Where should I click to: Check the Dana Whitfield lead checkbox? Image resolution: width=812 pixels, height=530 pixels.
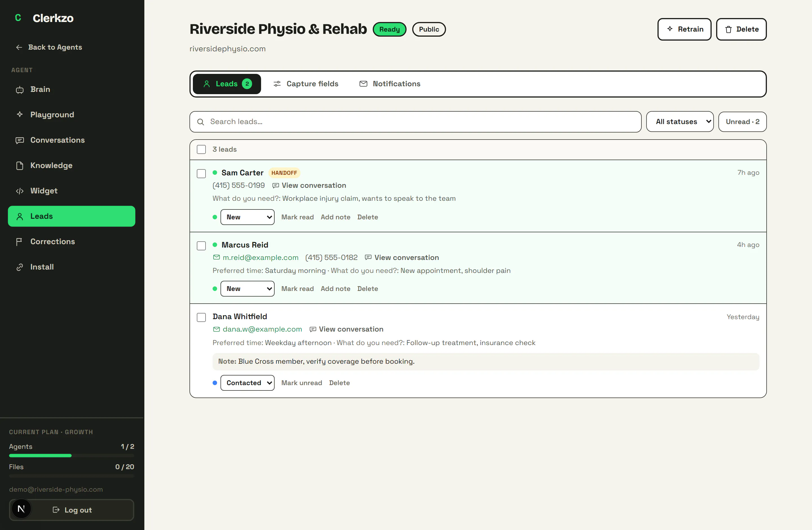click(201, 317)
